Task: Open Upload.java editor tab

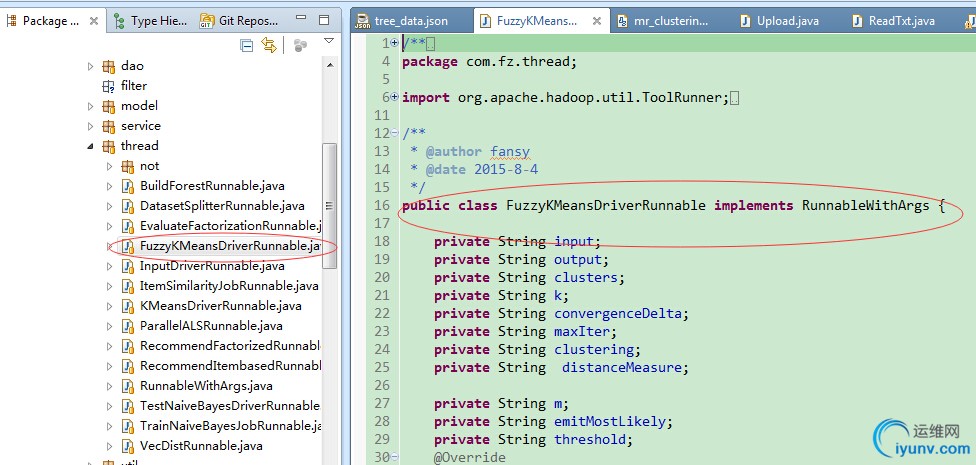Action: pos(779,21)
